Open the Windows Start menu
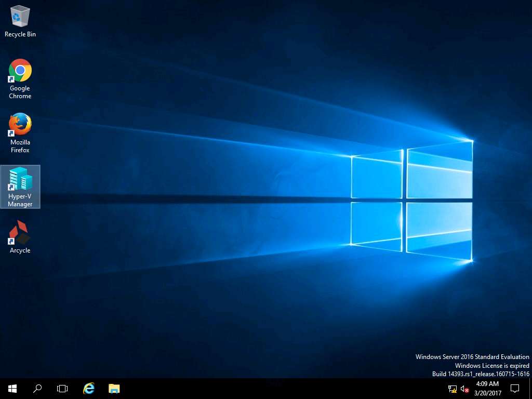532x399 pixels. coord(12,389)
